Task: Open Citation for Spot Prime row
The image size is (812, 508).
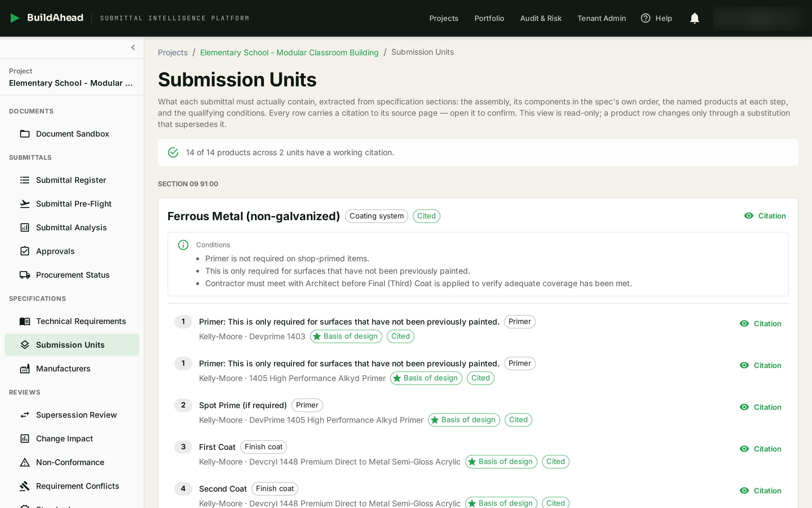Action: 760,407
